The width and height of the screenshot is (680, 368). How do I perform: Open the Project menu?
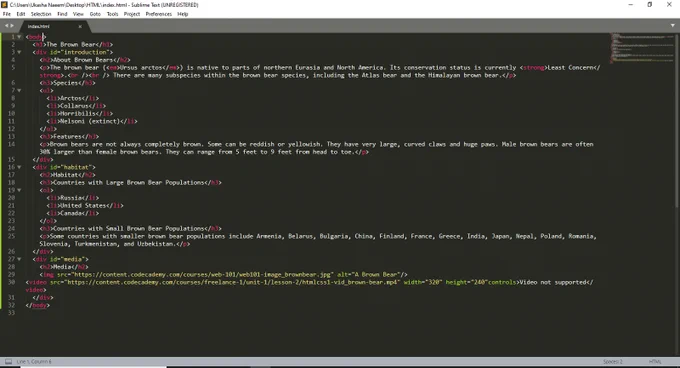(132, 14)
